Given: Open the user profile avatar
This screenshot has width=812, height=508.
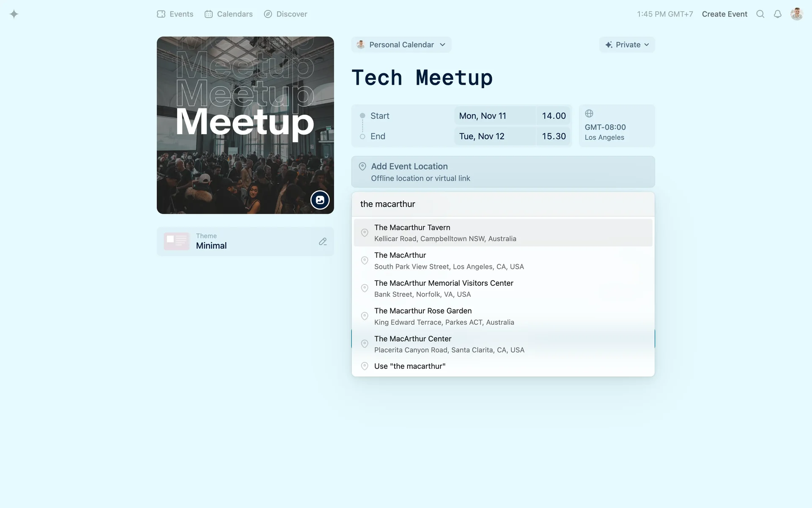Looking at the screenshot, I should [796, 14].
